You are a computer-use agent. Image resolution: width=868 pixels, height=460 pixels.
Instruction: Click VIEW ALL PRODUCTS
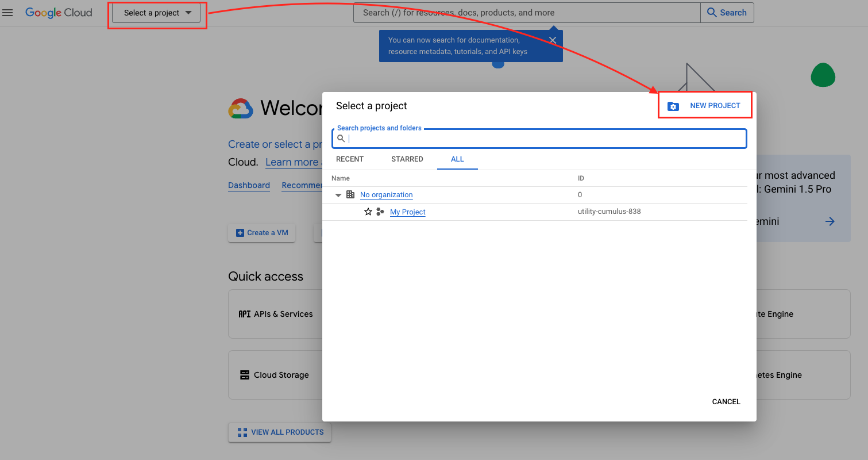(x=280, y=432)
